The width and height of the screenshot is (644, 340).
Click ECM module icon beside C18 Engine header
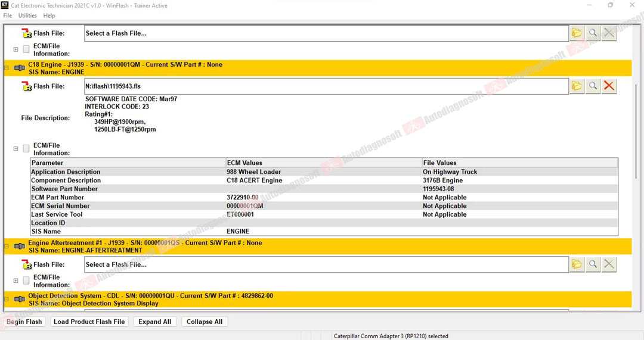19,68
